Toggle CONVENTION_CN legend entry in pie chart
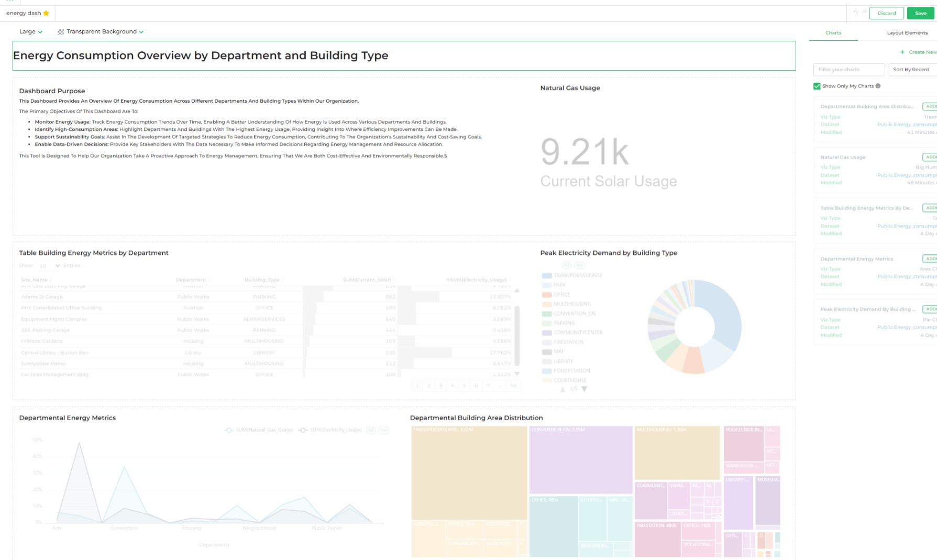 click(x=569, y=313)
